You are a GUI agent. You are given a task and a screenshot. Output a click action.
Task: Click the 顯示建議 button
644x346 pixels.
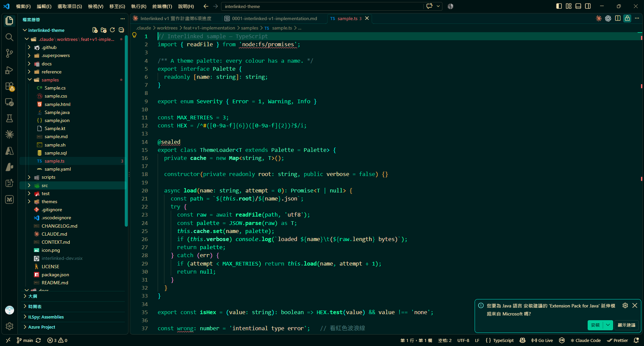point(627,325)
